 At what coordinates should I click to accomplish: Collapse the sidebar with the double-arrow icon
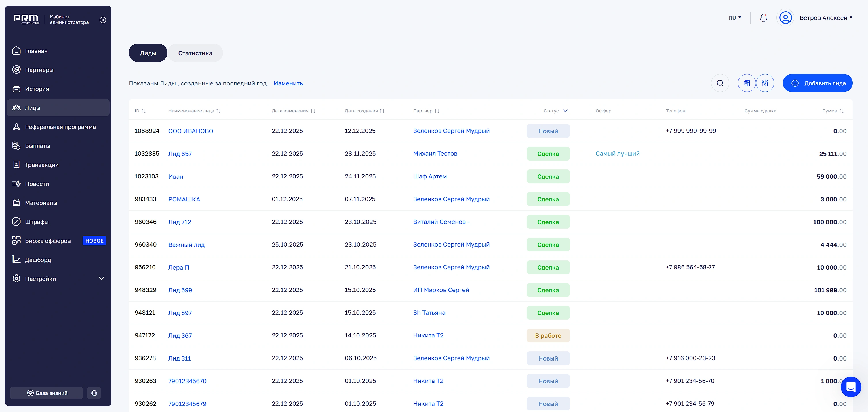point(103,20)
